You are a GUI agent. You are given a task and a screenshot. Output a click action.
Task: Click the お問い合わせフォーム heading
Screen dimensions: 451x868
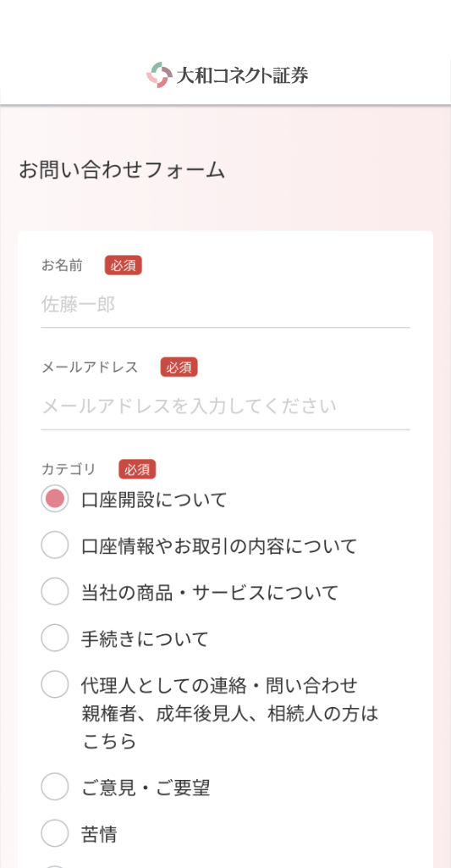tap(122, 170)
